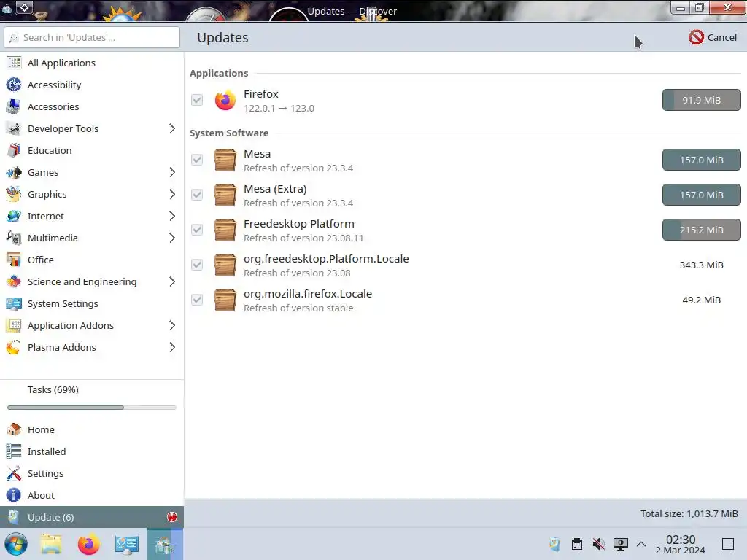Expand the Multimedia category arrow
The height and width of the screenshot is (560, 747).
pos(172,238)
